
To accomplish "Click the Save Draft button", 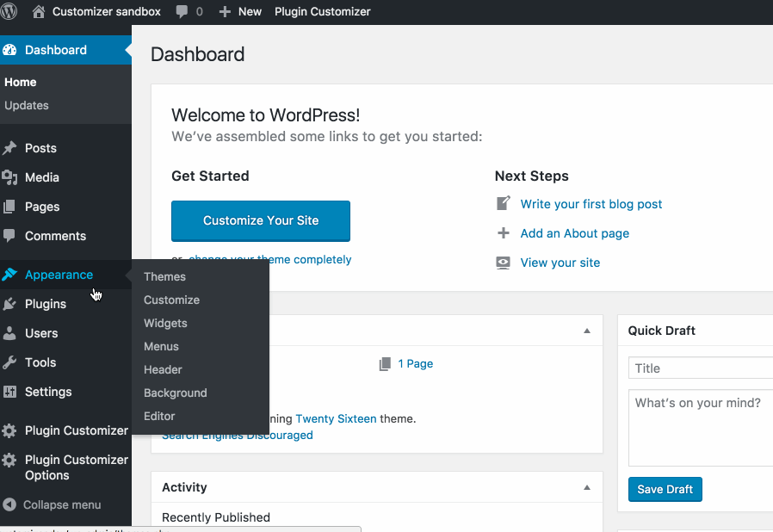I will coord(665,489).
